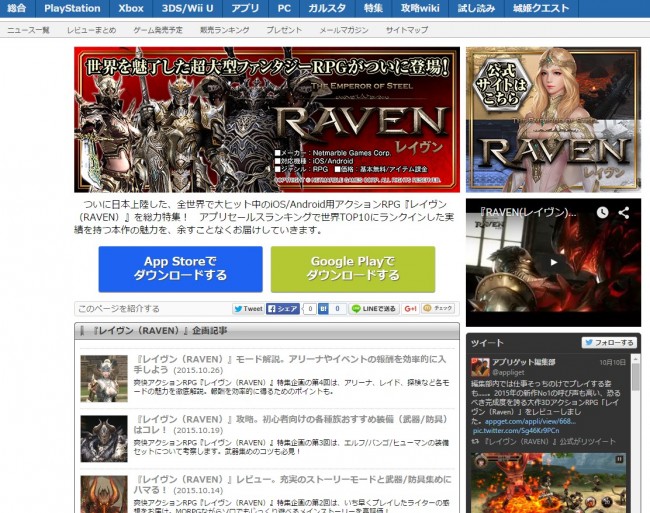The height and width of the screenshot is (513, 650).
Task: Click the アプリゲット編集部 tweet avatar
Action: tap(480, 367)
